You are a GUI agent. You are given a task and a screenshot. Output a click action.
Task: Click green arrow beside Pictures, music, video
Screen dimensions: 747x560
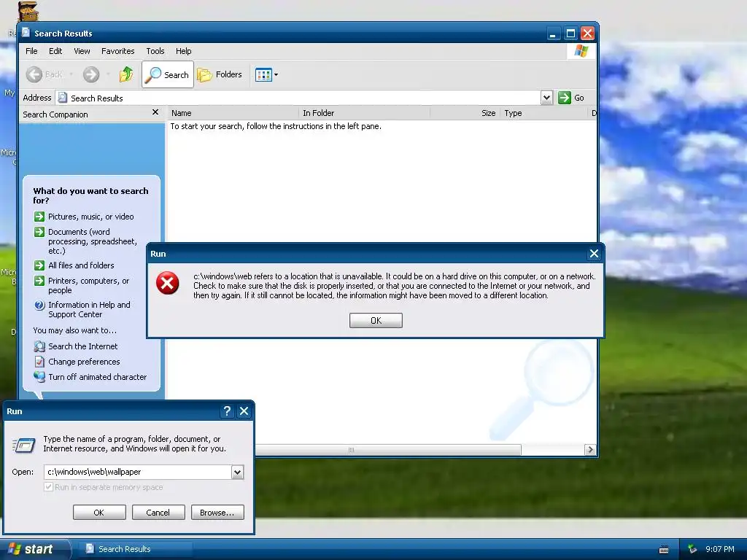click(x=39, y=217)
